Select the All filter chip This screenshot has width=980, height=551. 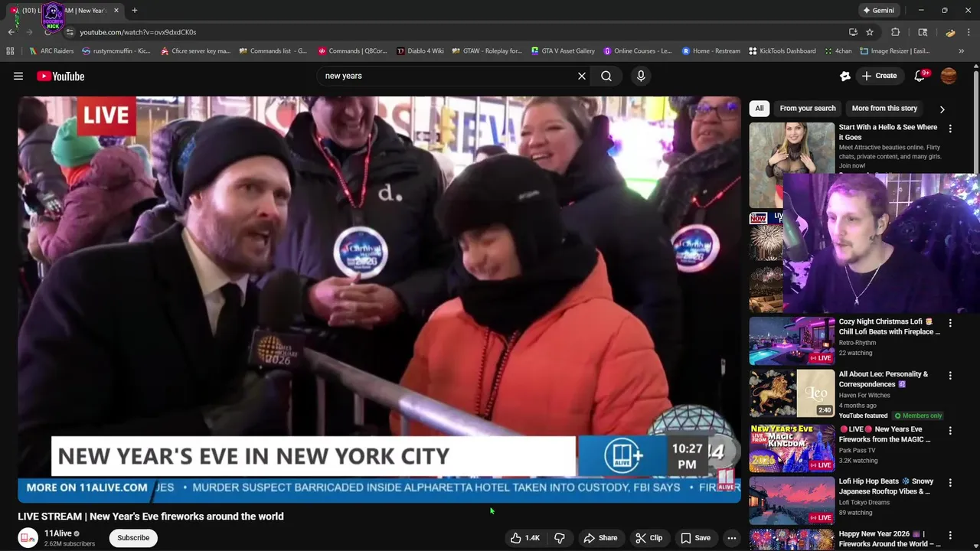(x=759, y=109)
